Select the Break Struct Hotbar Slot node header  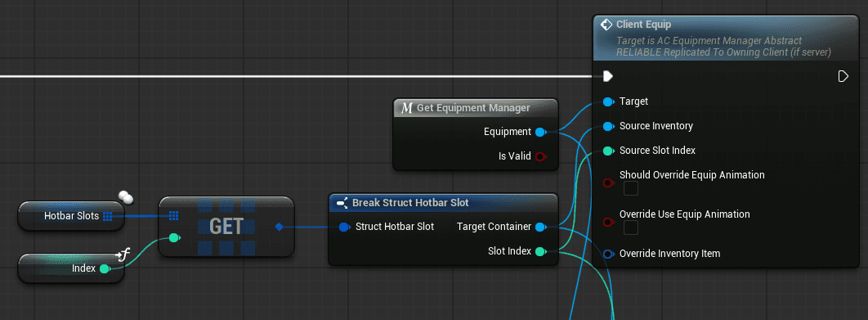click(444, 203)
